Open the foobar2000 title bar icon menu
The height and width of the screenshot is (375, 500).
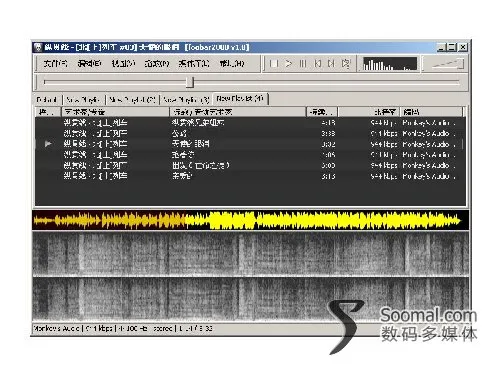point(38,47)
